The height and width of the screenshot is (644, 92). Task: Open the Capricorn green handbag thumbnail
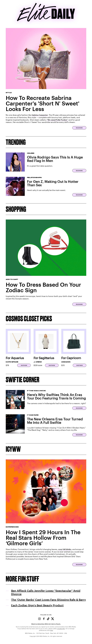point(74,341)
